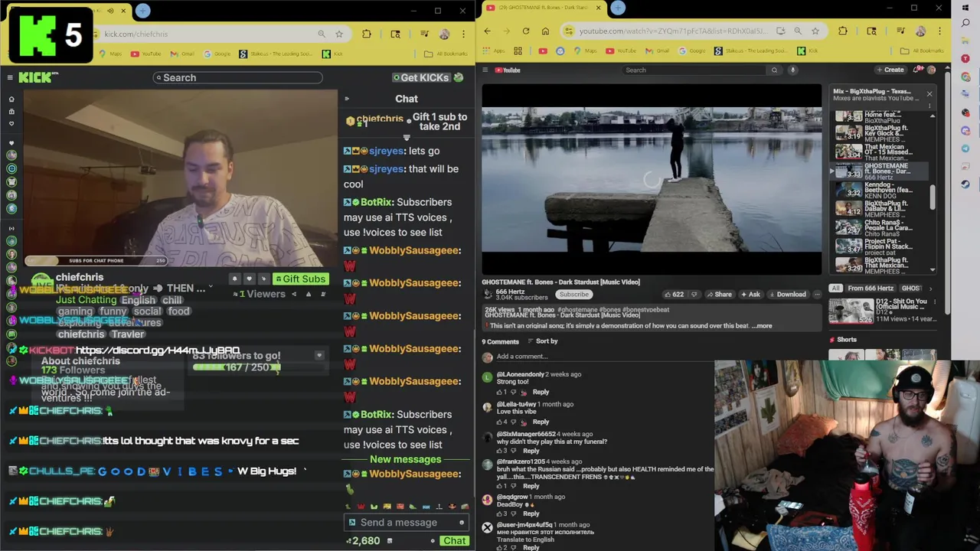Image resolution: width=980 pixels, height=551 pixels.
Task: Open Kick hamburger menu
Action: [10, 77]
